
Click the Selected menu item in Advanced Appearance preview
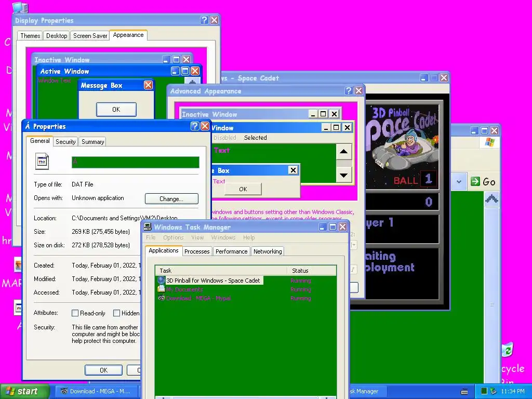[x=255, y=137]
